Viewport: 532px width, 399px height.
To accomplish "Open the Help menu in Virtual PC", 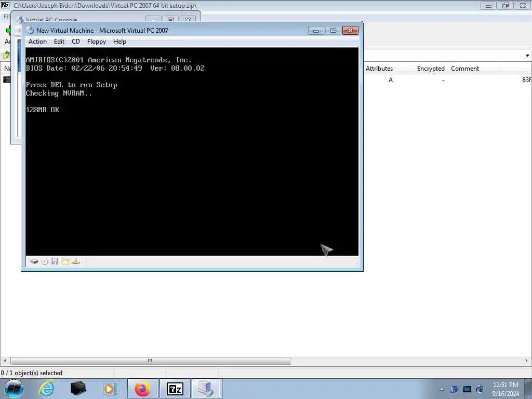I will (119, 42).
